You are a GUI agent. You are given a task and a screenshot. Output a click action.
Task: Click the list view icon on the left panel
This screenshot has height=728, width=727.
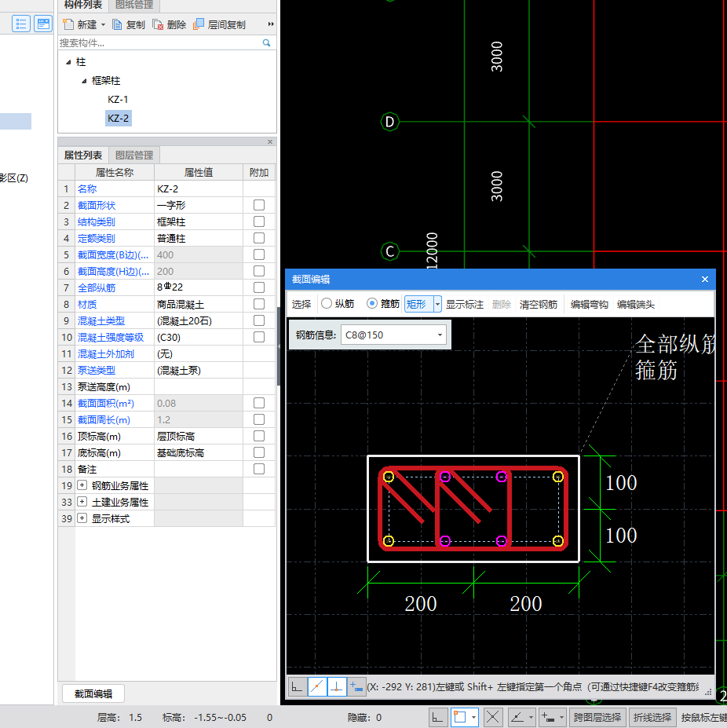[x=21, y=24]
